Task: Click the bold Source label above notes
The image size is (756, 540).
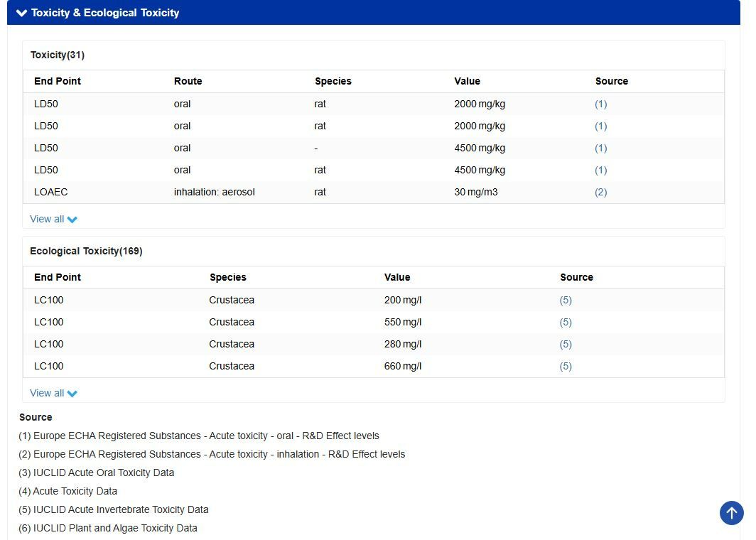Action: click(36, 417)
